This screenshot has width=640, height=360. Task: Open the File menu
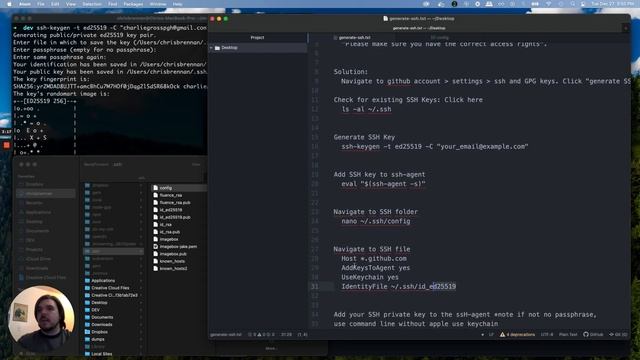(x=41, y=4)
